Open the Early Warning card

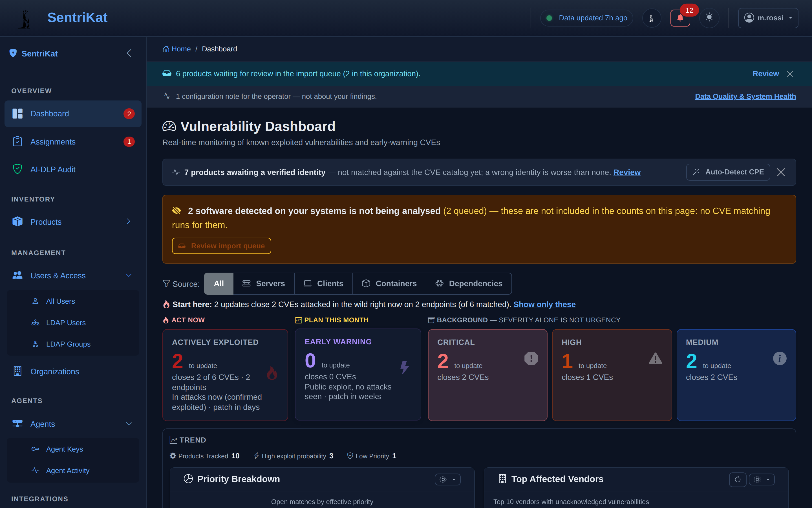[x=358, y=374]
